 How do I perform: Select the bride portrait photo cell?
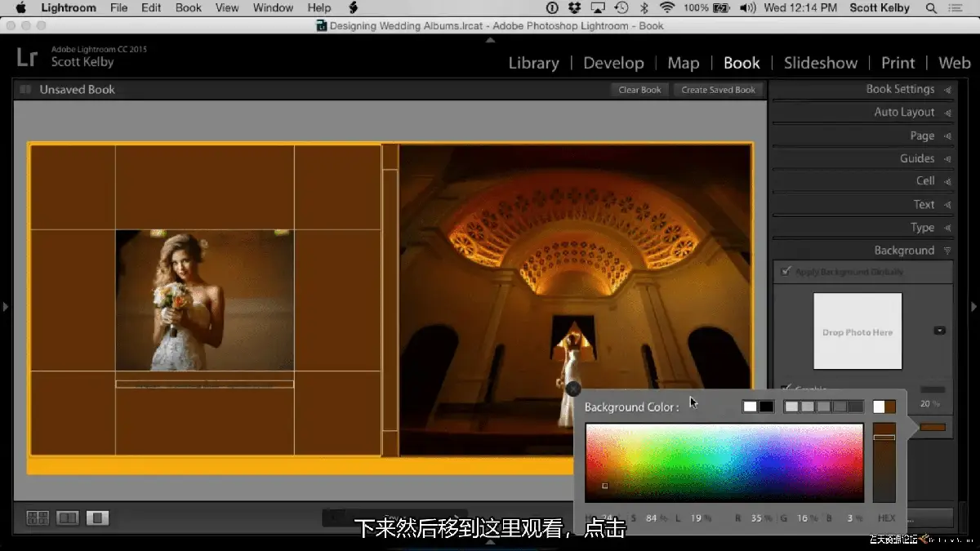coord(204,300)
